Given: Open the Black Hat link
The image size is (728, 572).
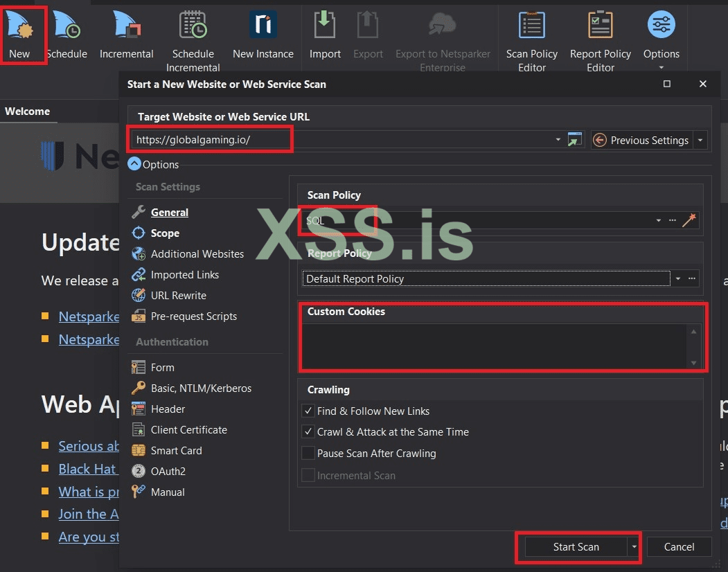Looking at the screenshot, I should [88, 469].
